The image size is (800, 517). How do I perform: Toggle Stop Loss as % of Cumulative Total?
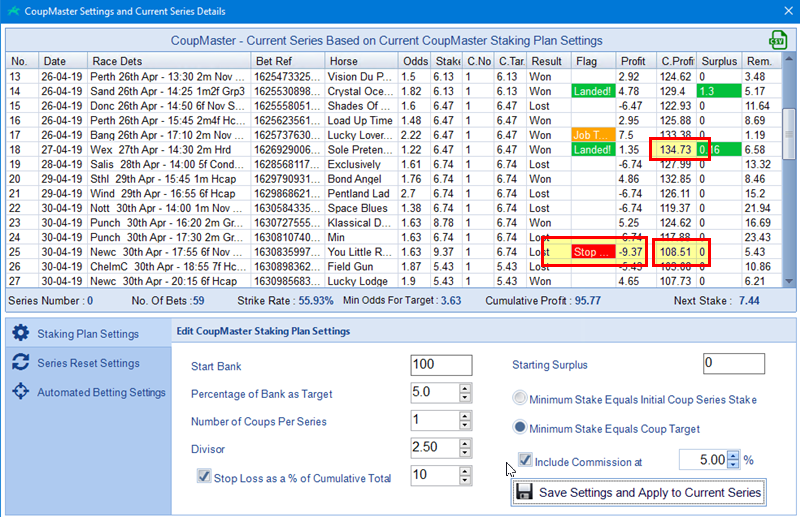point(204,476)
